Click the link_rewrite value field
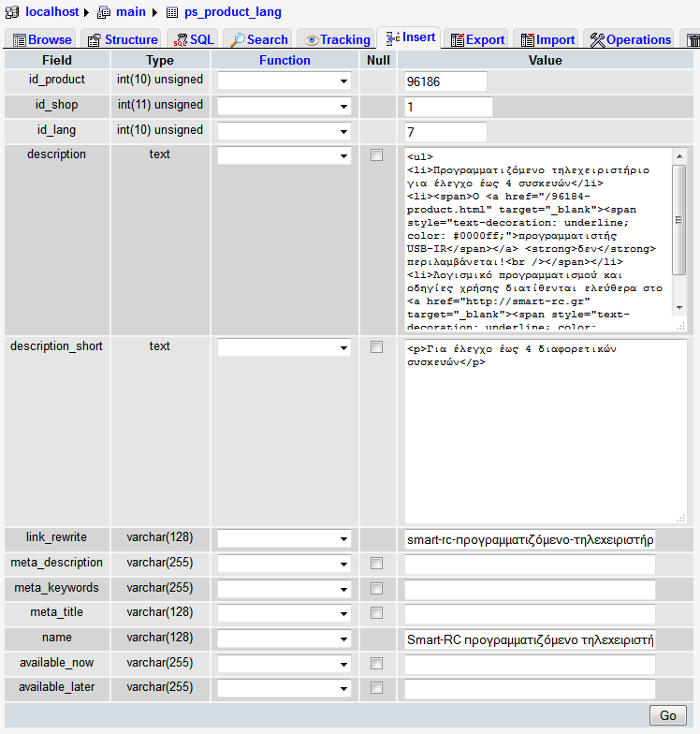Screen dimensions: 700x734 pyautogui.click(x=530, y=539)
